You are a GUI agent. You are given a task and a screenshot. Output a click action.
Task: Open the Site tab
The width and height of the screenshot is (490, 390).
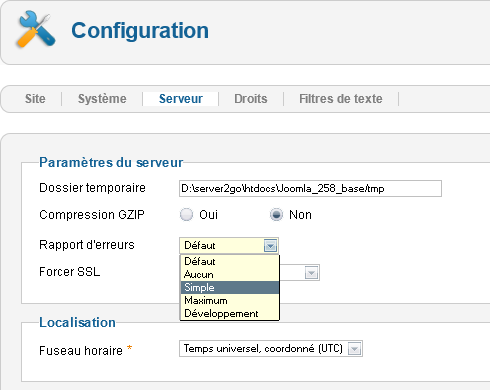click(35, 99)
